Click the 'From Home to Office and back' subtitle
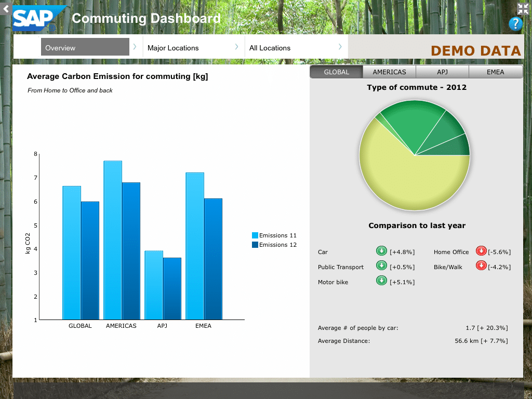532x399 pixels. (70, 90)
